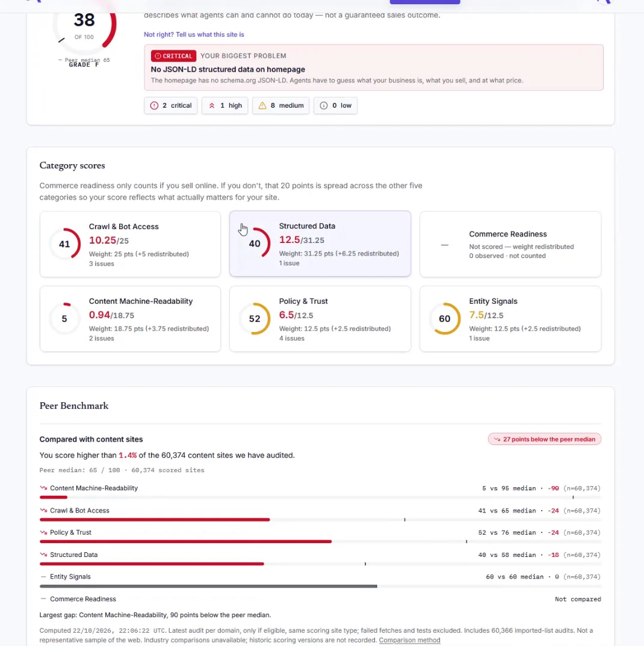
Task: Click the 'Peer Benchmark' heading
Action: point(74,406)
